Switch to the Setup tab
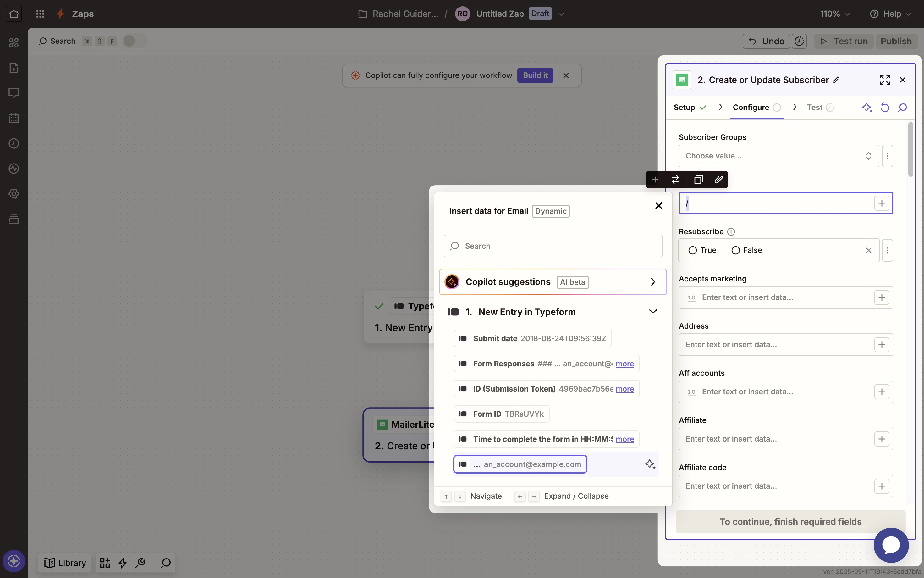The height and width of the screenshot is (578, 924). click(690, 108)
